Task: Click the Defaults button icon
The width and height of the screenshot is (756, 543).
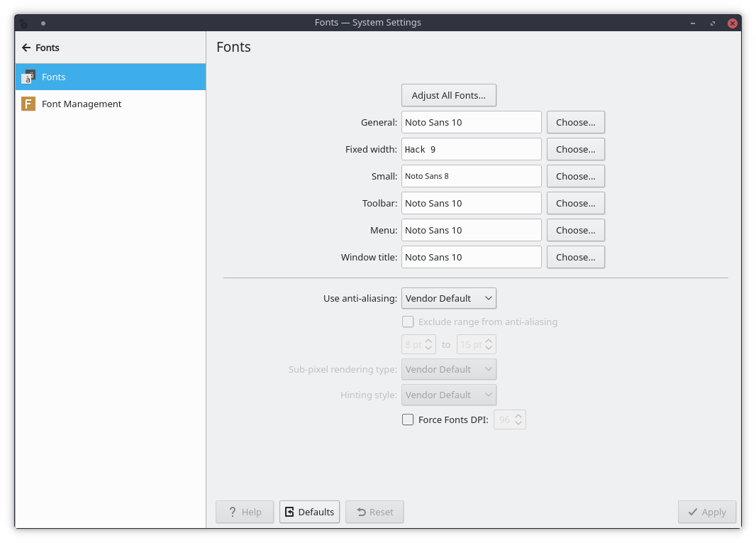Action: (292, 511)
